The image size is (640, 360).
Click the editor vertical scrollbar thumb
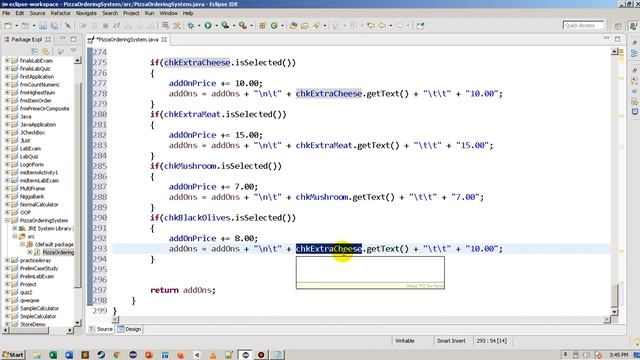coord(615,295)
